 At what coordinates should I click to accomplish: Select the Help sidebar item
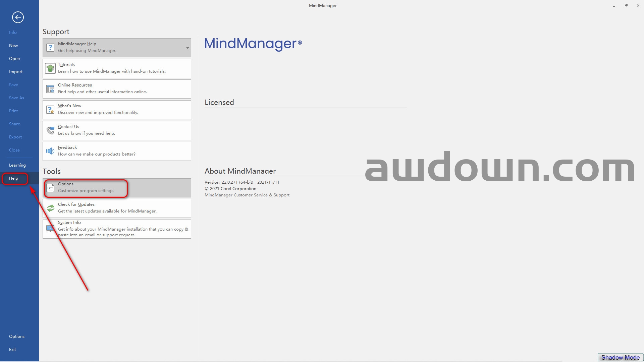click(x=14, y=178)
